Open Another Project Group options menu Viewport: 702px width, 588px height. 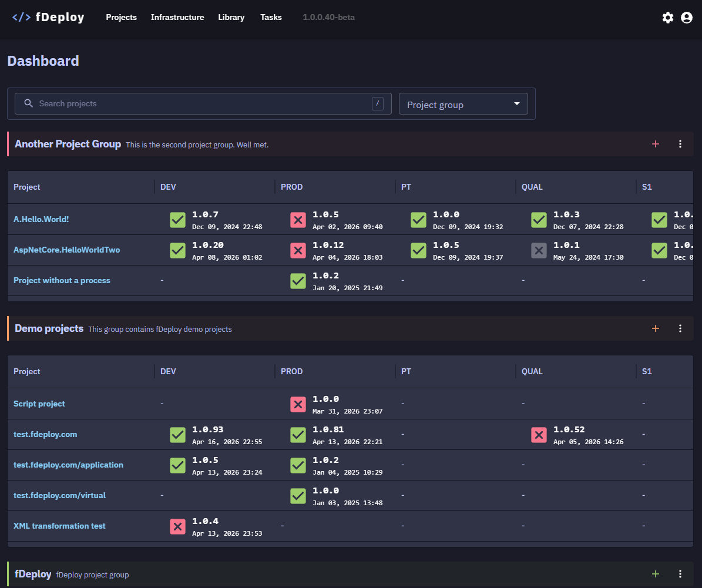[x=680, y=144]
